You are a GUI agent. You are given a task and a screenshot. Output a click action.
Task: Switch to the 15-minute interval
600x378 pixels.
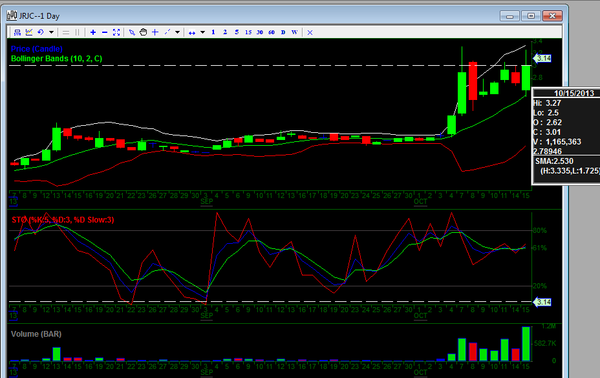pos(248,33)
